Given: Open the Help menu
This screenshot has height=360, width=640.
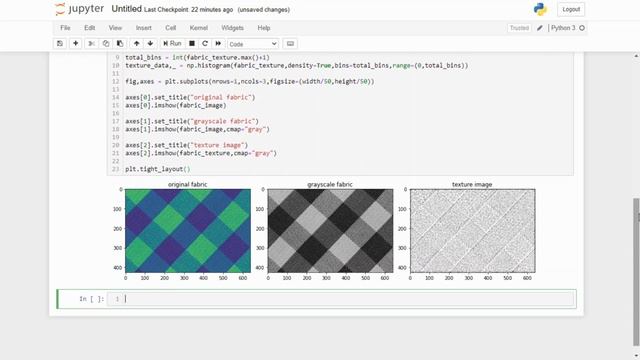Looking at the screenshot, I should tap(264, 28).
